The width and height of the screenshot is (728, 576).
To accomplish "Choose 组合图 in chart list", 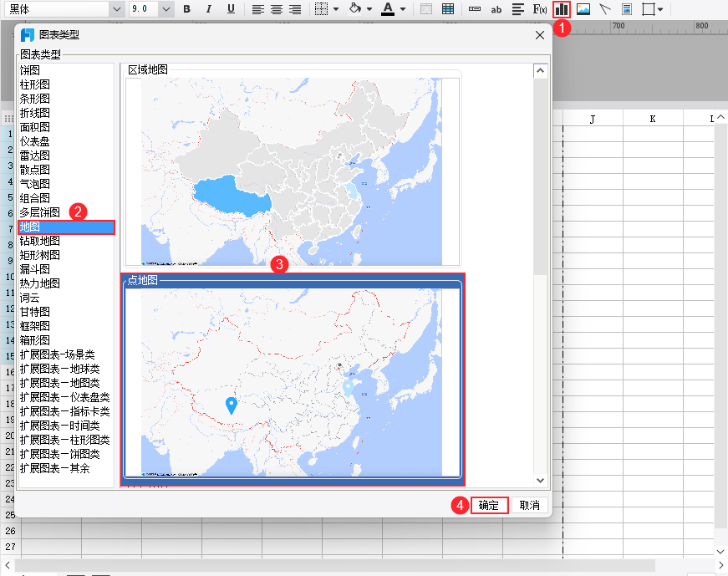I will click(35, 198).
